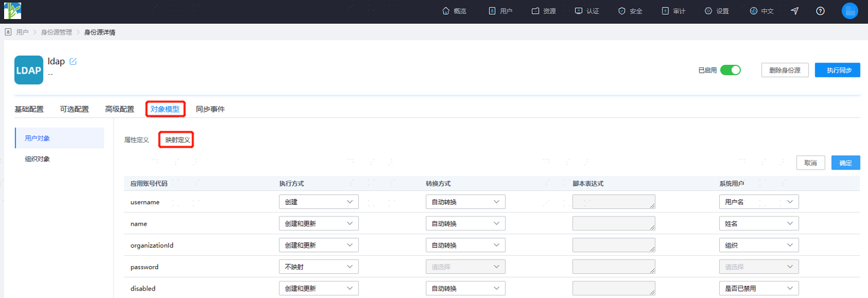This screenshot has width=868, height=298.
Task: Toggle the 已启用 enabled switch
Action: coord(730,70)
